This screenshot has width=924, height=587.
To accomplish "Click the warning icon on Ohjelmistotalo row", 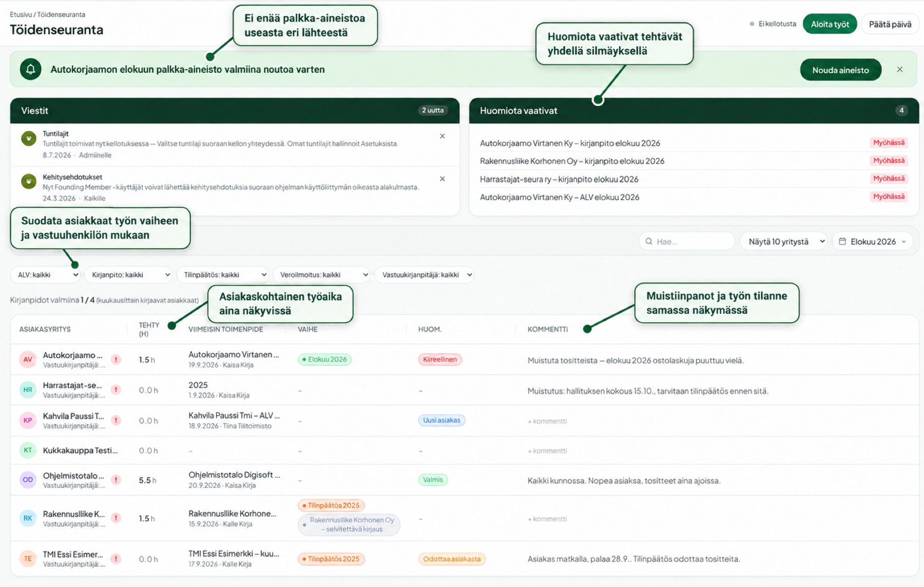I will tap(117, 480).
